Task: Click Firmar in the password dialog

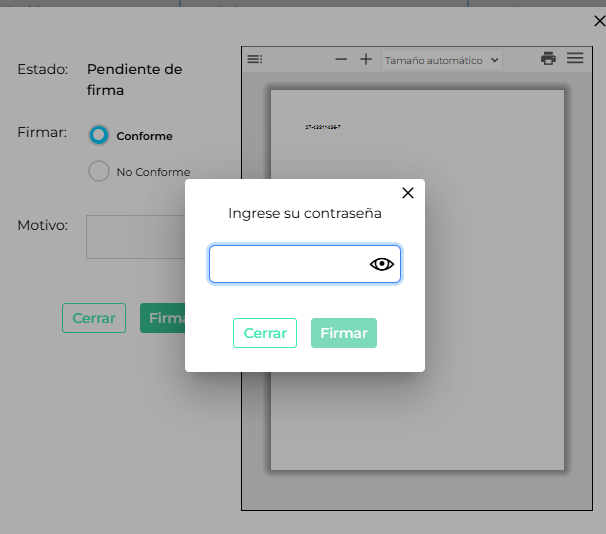Action: [344, 333]
